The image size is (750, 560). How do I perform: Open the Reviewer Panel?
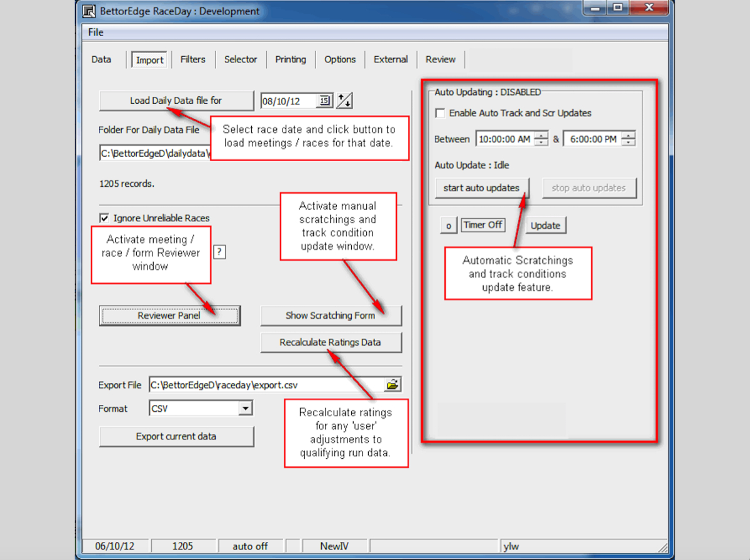click(x=169, y=316)
